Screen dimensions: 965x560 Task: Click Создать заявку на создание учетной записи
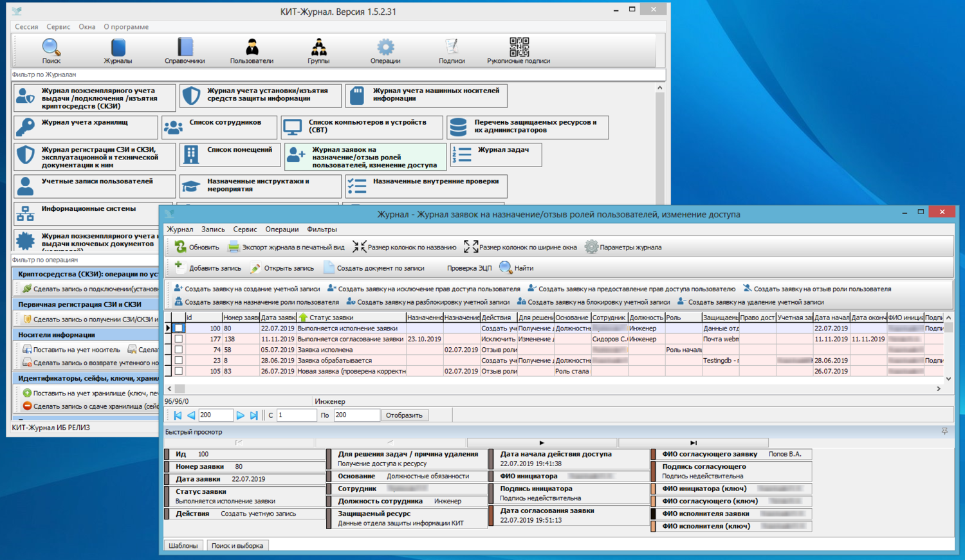click(x=246, y=289)
